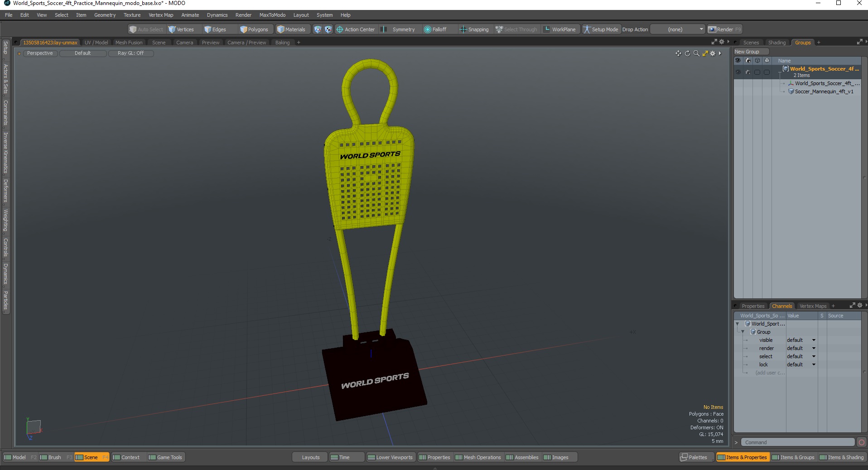Choose the Materials selection mode
Viewport: 868px width, 470px height.
click(291, 29)
